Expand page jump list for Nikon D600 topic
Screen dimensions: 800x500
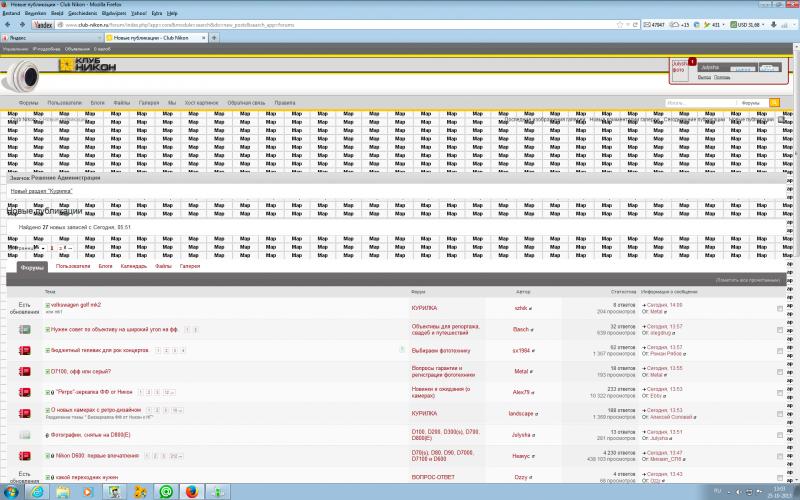(176, 456)
